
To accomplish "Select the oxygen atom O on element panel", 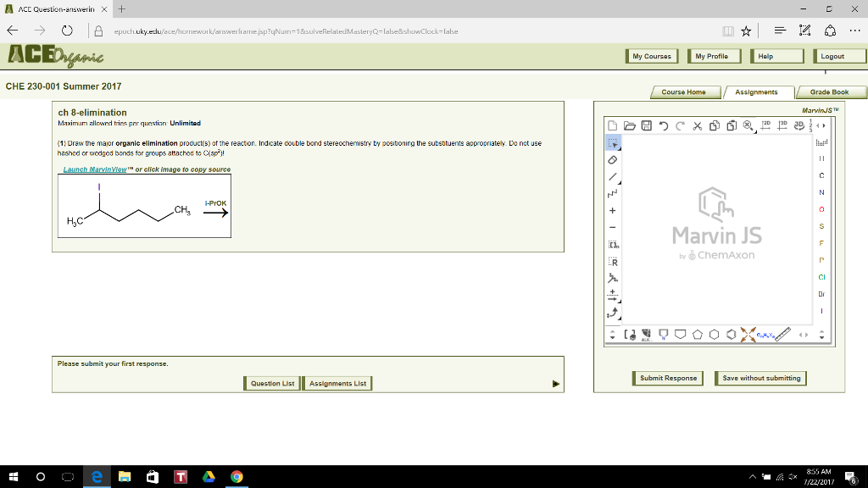I will (821, 209).
